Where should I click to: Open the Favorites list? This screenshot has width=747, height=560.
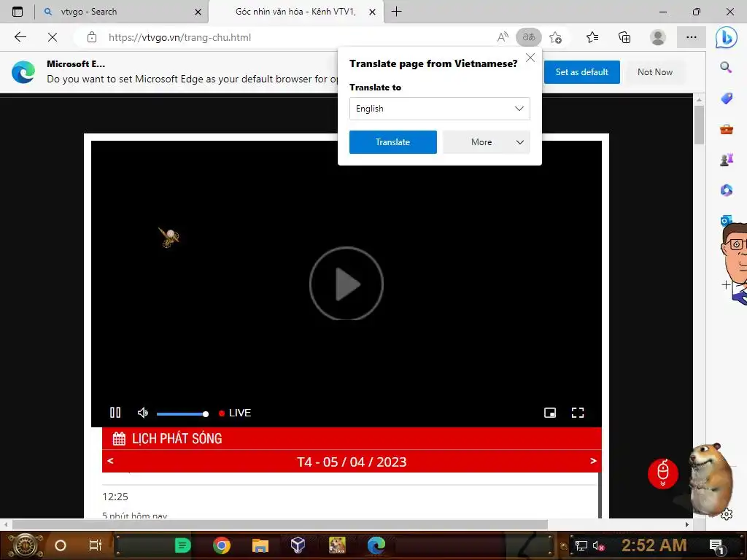pyautogui.click(x=592, y=37)
